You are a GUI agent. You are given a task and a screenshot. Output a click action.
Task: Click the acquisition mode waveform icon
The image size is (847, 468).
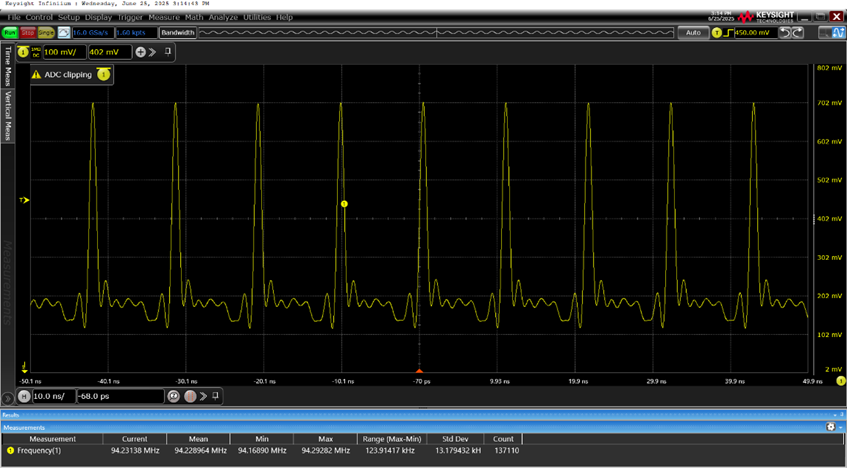pos(64,33)
